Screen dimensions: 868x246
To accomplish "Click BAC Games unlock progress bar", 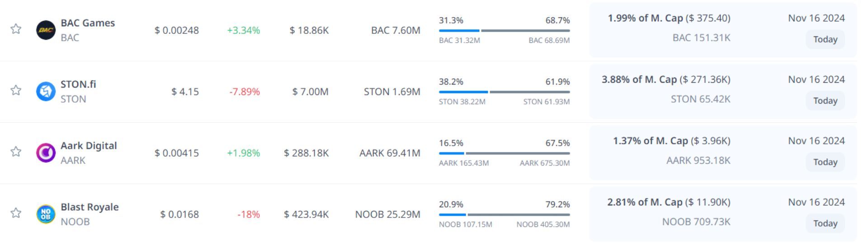I will 504,31.
